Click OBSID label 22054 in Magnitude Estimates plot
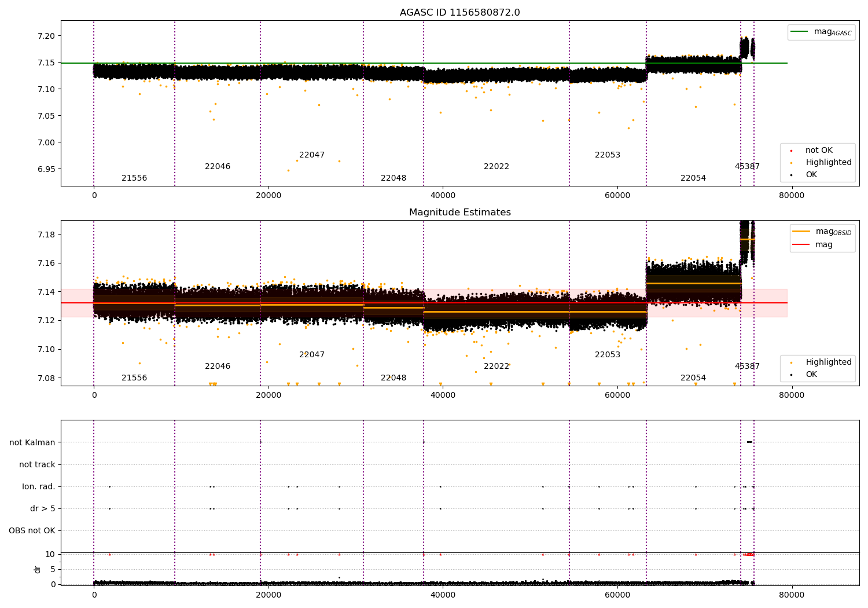Screen dimensions: 868x608 point(693,378)
